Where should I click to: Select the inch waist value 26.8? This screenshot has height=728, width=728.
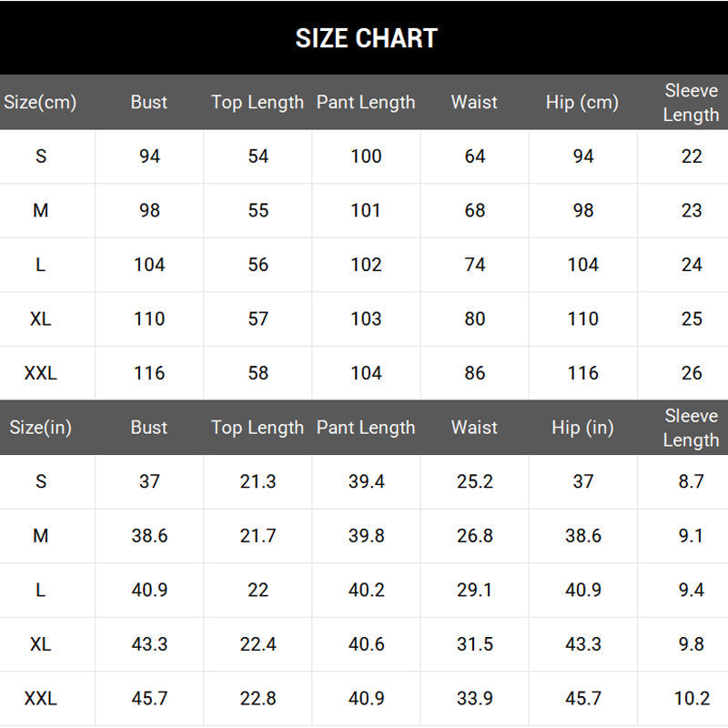[x=474, y=536]
